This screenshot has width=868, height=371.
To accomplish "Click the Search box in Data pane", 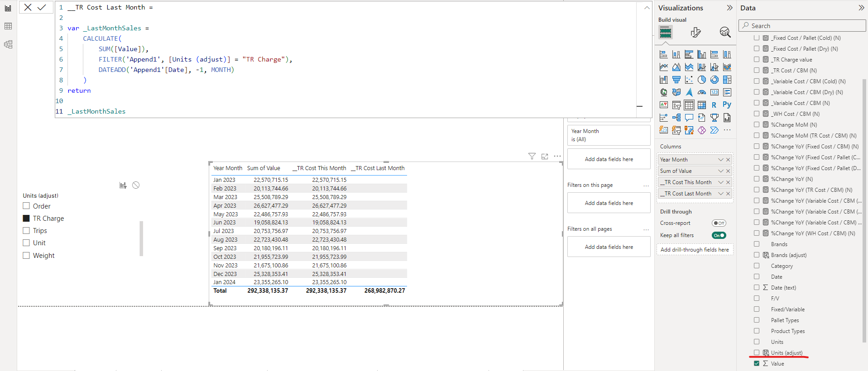I will coord(802,26).
